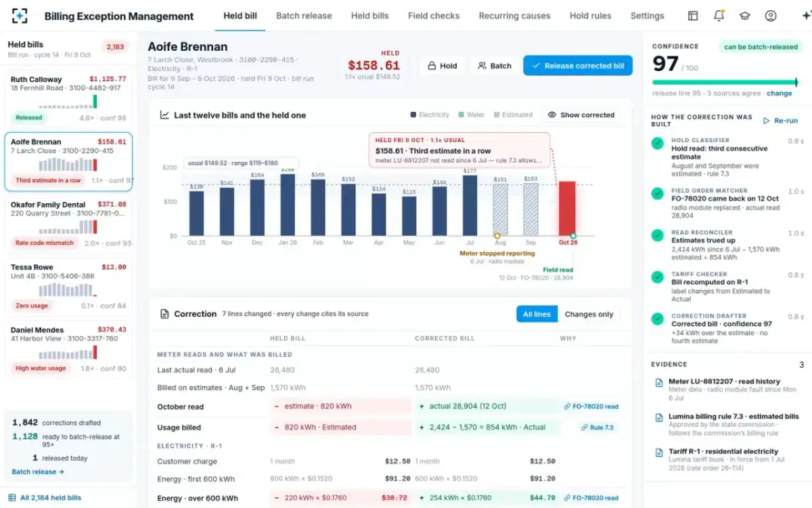Follow the Batch release link in sidebar
Image resolution: width=812 pixels, height=508 pixels.
38,472
